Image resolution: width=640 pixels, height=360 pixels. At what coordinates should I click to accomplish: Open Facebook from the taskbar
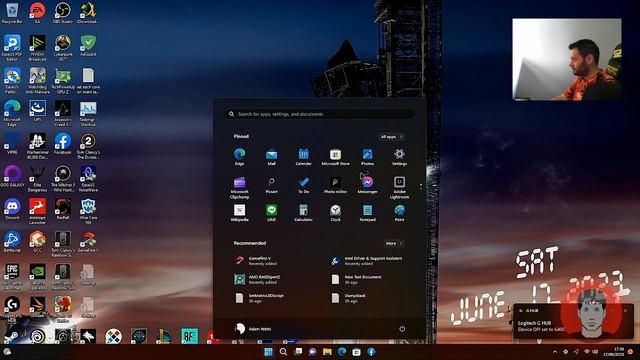click(x=371, y=352)
